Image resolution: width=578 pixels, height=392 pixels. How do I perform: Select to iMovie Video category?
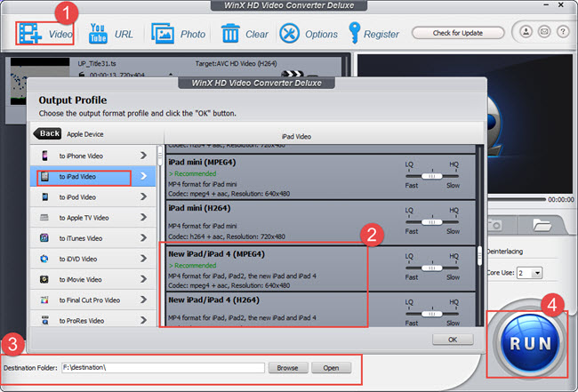(92, 279)
